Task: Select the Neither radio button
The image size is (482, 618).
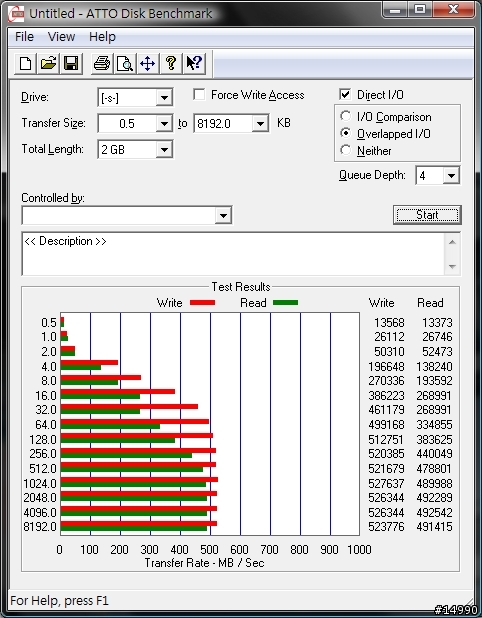Action: 345,150
